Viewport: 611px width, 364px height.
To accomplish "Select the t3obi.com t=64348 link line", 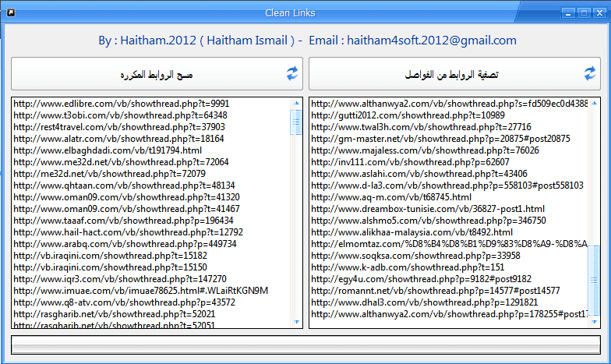I will [120, 115].
